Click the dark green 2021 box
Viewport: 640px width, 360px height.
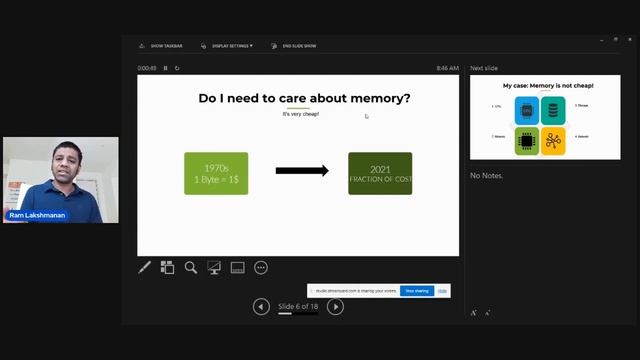[380, 173]
